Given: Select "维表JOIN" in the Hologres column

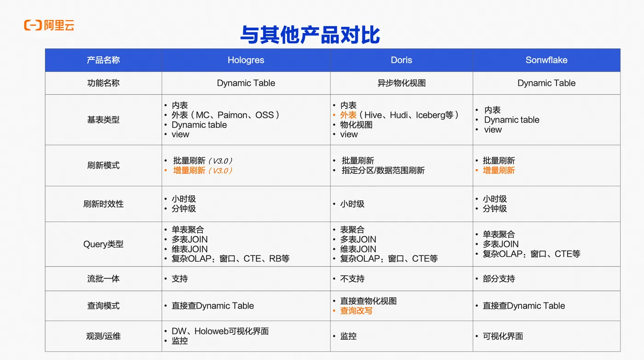Looking at the screenshot, I should (x=190, y=249).
